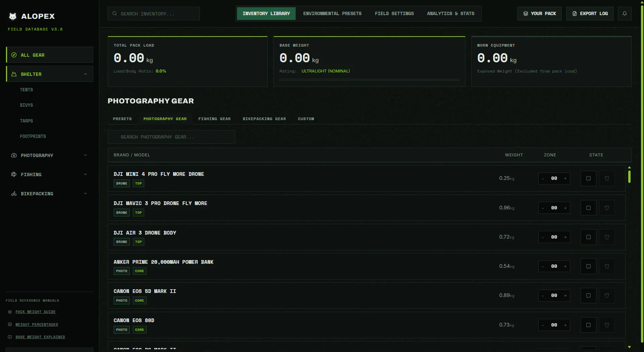Click the scroll up arrow of gear list

629,167
